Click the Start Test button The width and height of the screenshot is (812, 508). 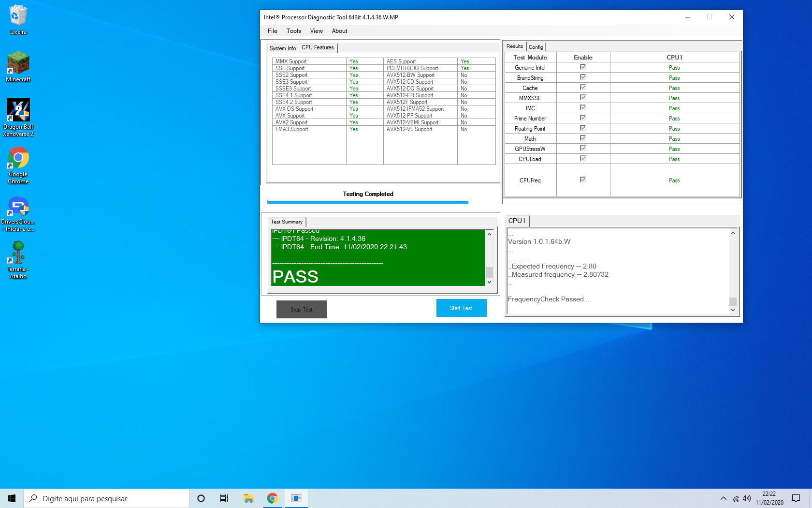pos(461,308)
